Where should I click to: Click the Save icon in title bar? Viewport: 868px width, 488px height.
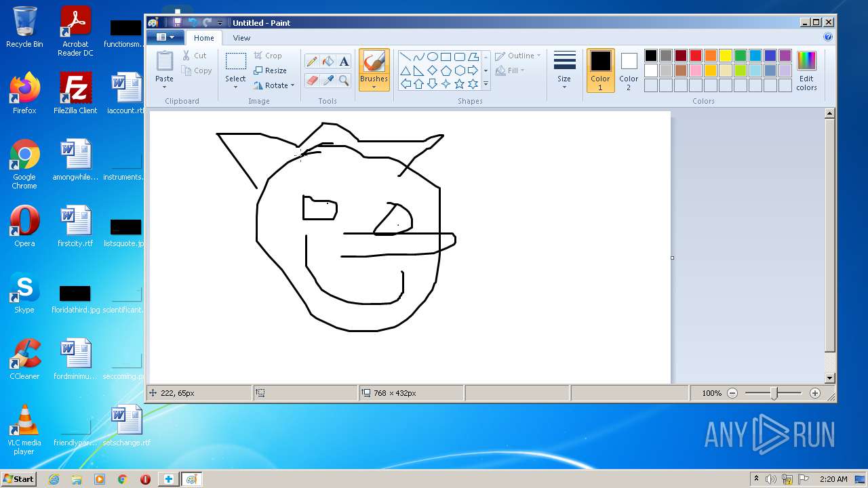(177, 22)
